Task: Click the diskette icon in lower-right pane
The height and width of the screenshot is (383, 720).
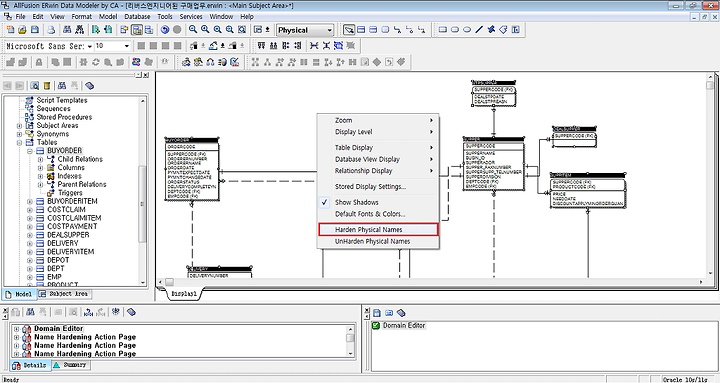Action: [x=377, y=313]
